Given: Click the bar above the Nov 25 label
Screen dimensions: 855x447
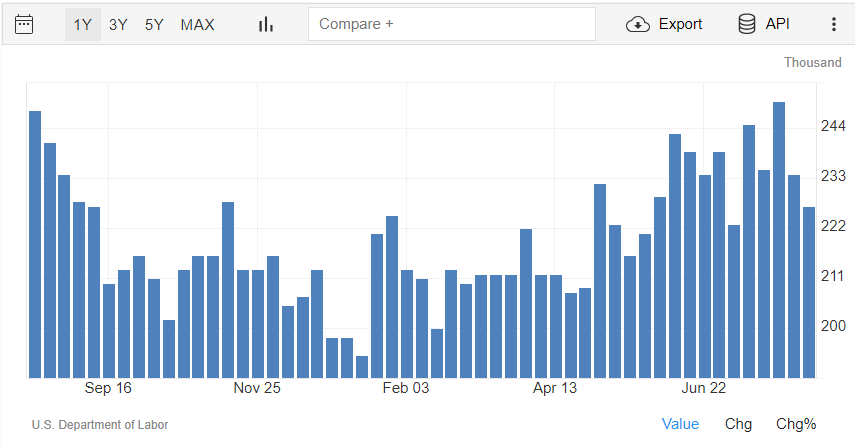Looking at the screenshot, I should click(258, 324).
